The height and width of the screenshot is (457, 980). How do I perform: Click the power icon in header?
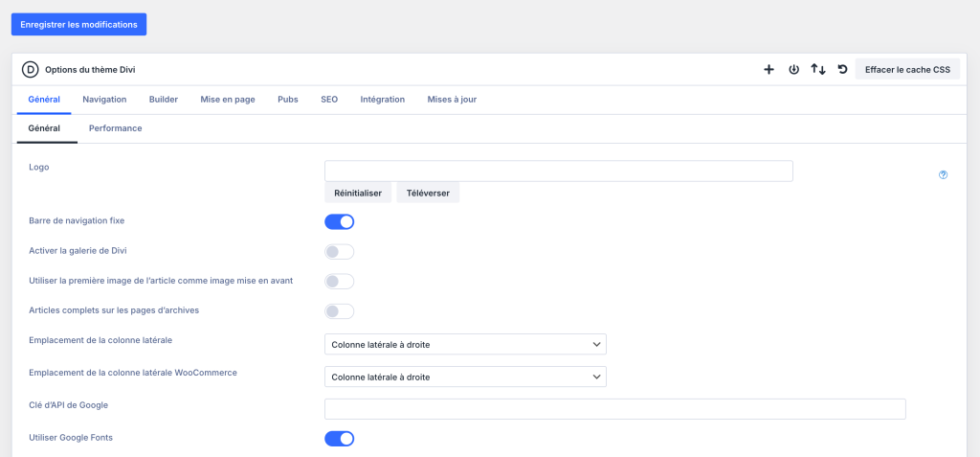coord(793,69)
